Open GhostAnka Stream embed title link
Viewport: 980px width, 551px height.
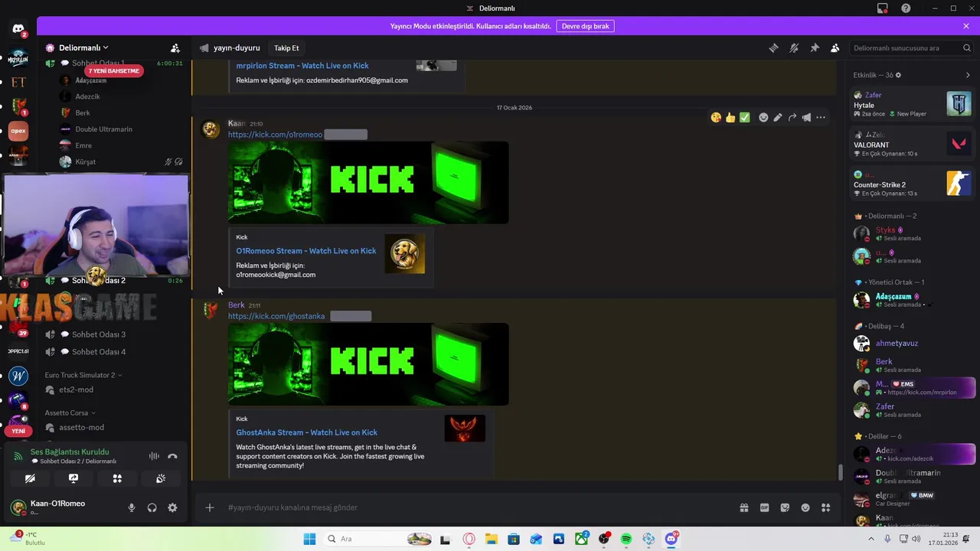click(x=306, y=432)
